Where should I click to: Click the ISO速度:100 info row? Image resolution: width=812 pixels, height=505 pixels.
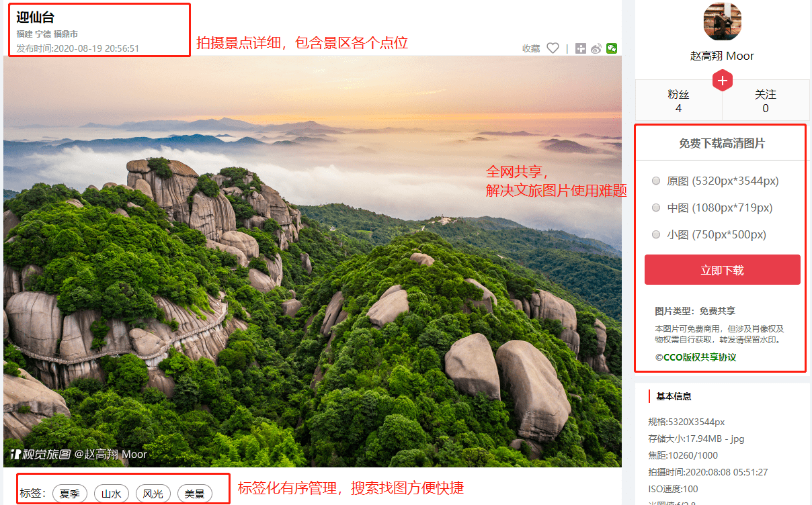click(674, 489)
